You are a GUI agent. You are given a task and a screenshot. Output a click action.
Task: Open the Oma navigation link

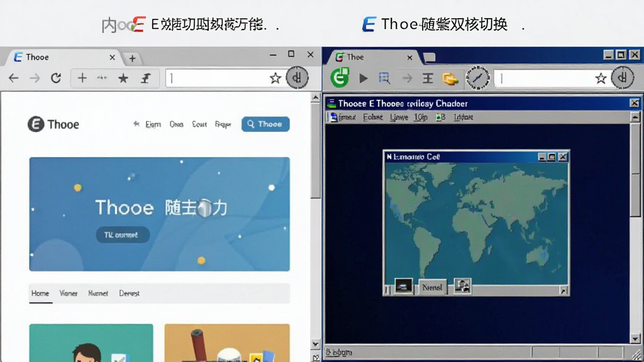[177, 124]
